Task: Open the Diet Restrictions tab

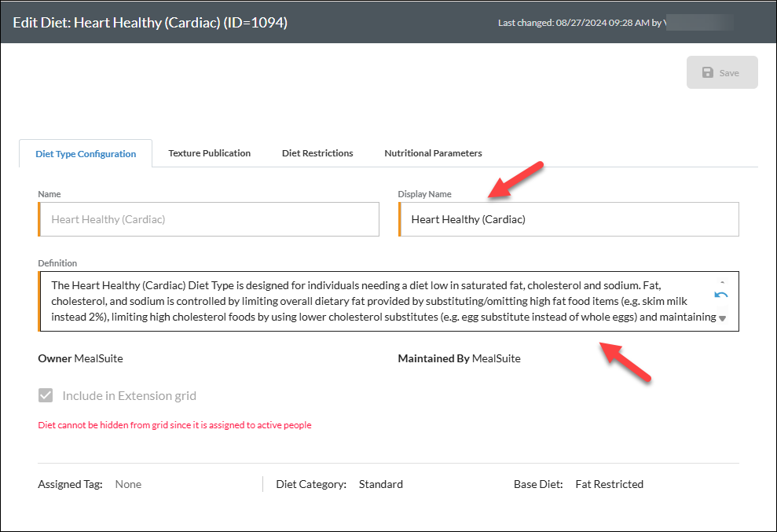Action: 317,153
